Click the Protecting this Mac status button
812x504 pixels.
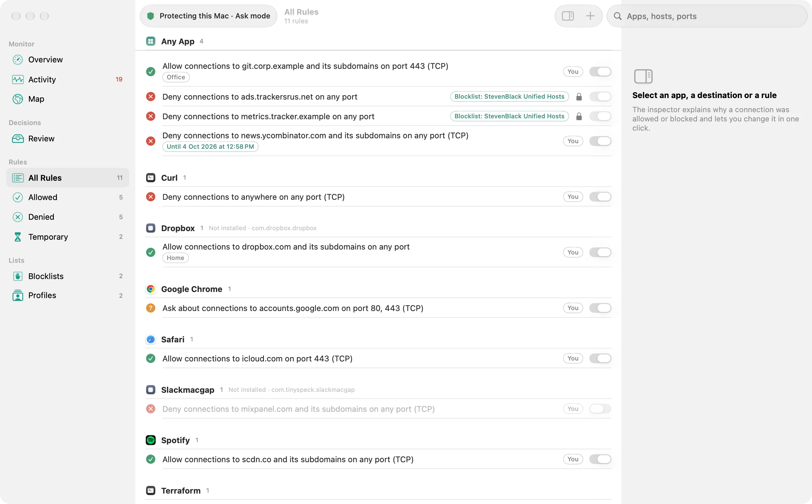click(209, 16)
